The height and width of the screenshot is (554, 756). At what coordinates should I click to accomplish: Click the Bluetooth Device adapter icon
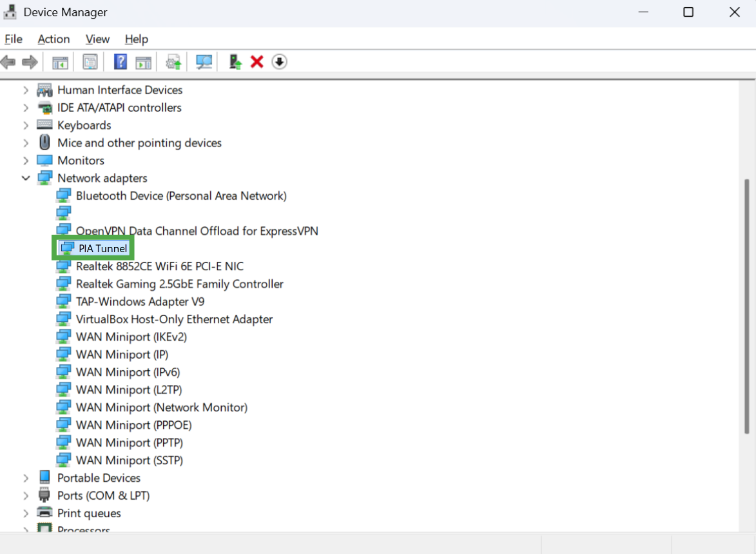pos(64,195)
